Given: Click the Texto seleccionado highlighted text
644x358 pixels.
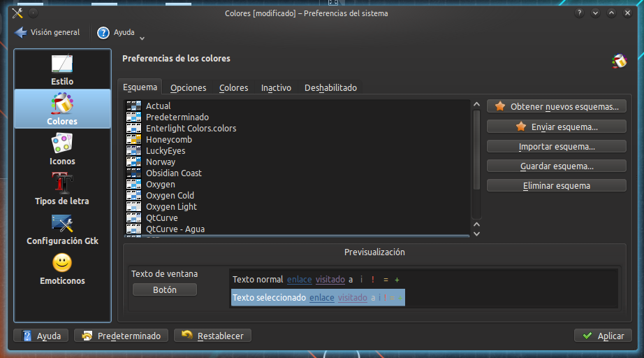Looking at the screenshot, I should coord(269,298).
